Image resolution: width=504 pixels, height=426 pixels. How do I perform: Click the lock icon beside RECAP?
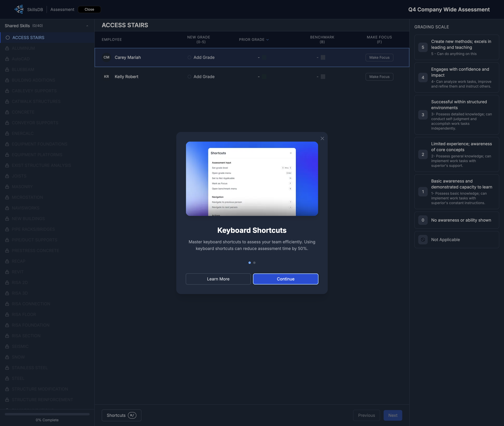[x=7, y=261]
